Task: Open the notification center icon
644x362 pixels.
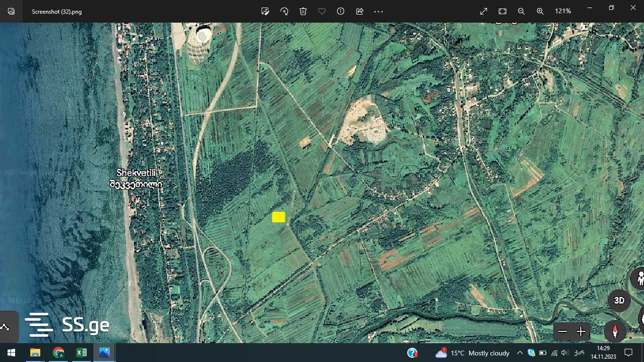Action: click(628, 353)
